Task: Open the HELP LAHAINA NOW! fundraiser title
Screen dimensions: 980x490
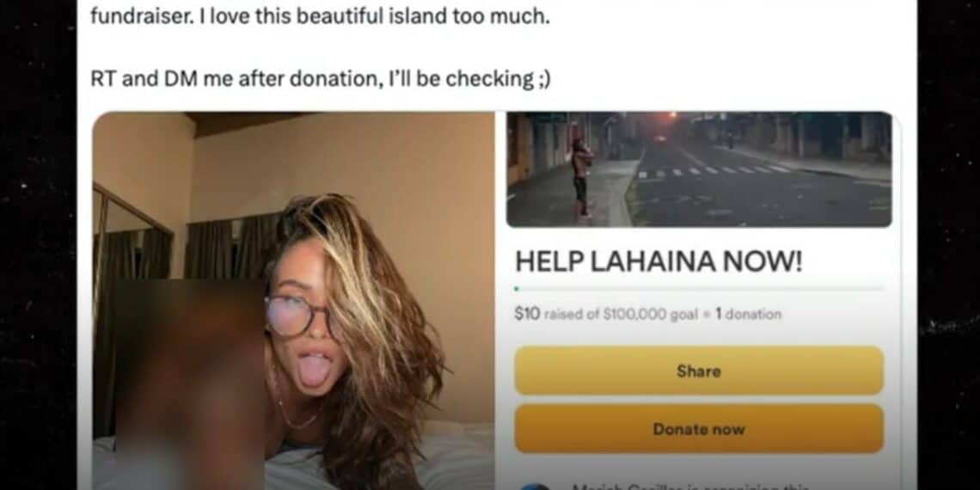Action: pyautogui.click(x=658, y=262)
